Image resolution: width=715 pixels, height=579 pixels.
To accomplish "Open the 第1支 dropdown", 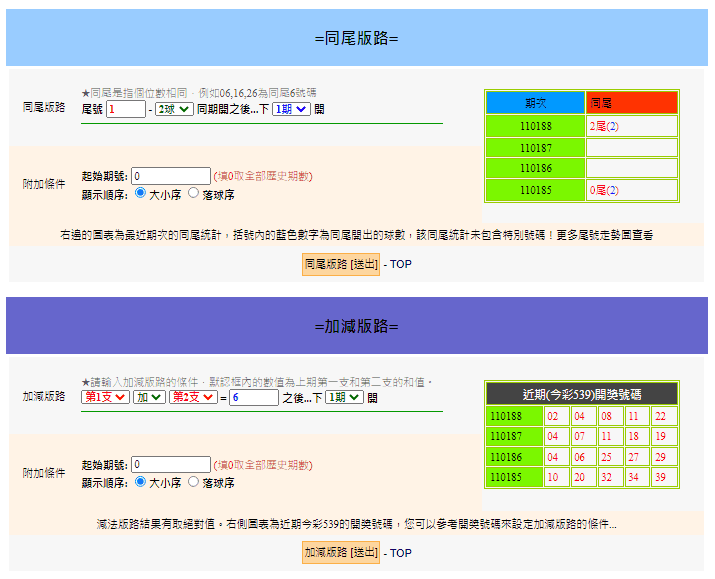I will [105, 397].
